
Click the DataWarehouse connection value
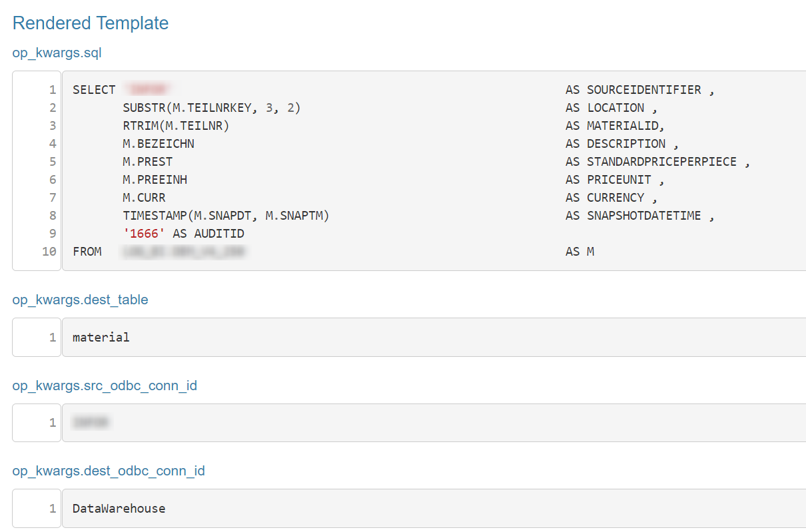pos(120,508)
